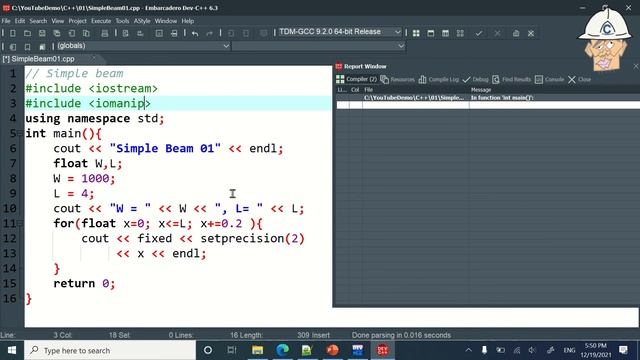The image size is (640, 360).
Task: Close the Report Window with its corner X
Action: [636, 66]
